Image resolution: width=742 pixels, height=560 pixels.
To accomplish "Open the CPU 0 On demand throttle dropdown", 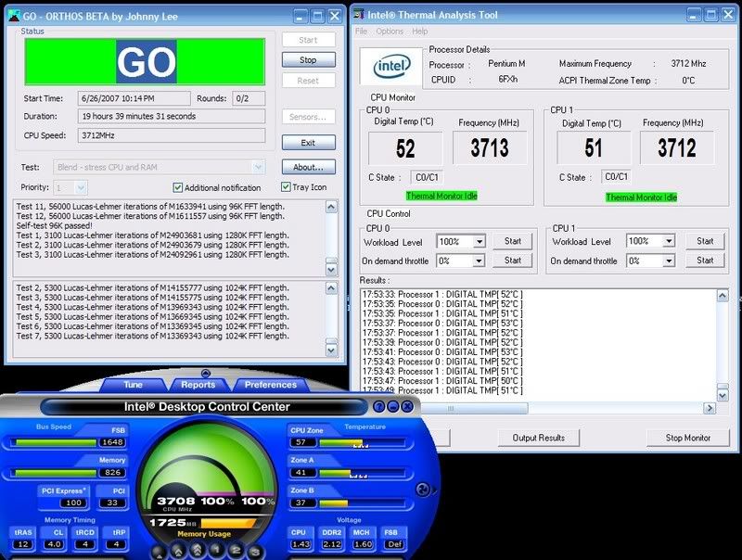I will pos(480,261).
